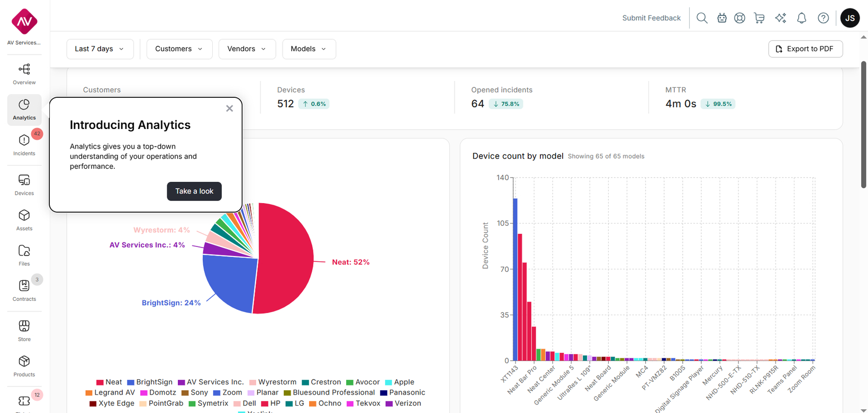Expand the Last 7 days dropdown

coord(100,49)
